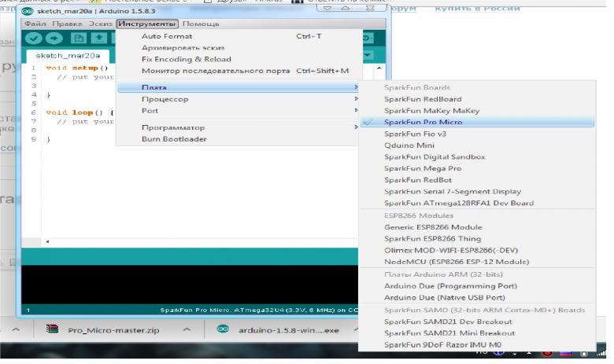Image resolution: width=614 pixels, height=364 pixels.
Task: Select Arduino Due (Native USB Port)
Action: (x=477, y=297)
